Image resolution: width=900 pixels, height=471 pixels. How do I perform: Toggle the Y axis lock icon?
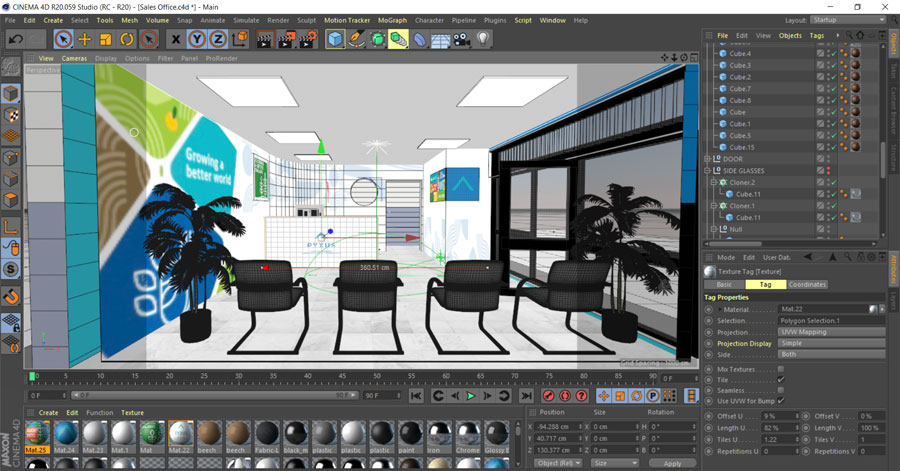click(197, 39)
